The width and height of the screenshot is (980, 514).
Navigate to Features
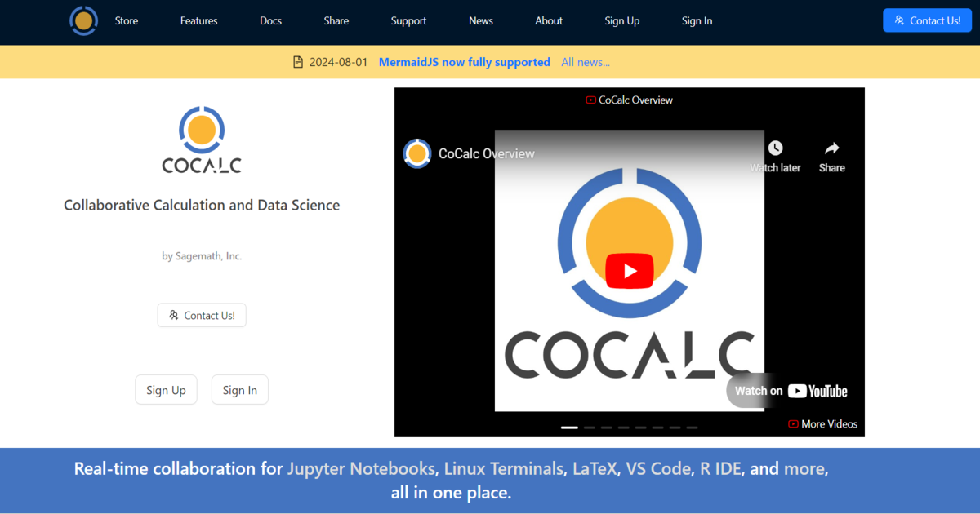[x=198, y=20]
